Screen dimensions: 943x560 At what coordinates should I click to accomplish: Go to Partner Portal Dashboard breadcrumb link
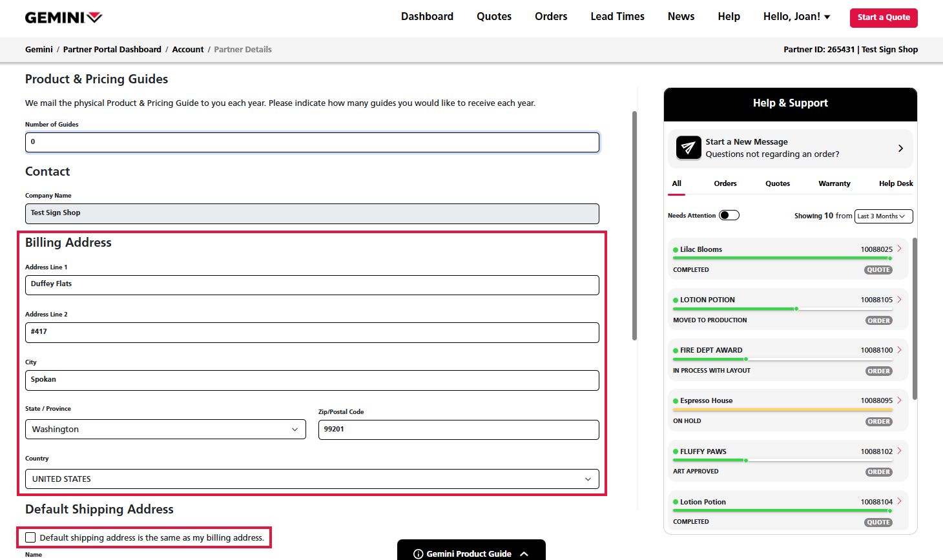[x=112, y=50]
